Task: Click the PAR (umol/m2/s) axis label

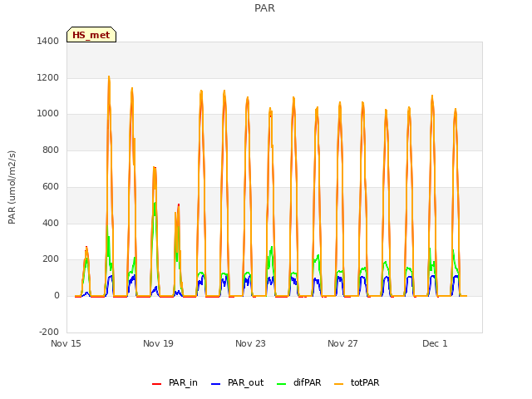Action: (x=12, y=187)
